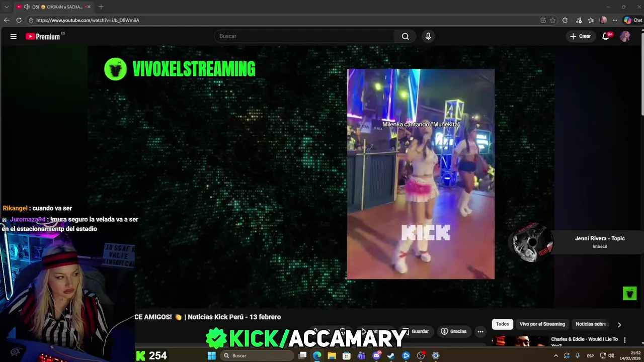Open the Copilot Chat sidebar
Viewport: 644px width, 362px height.
(x=632, y=20)
